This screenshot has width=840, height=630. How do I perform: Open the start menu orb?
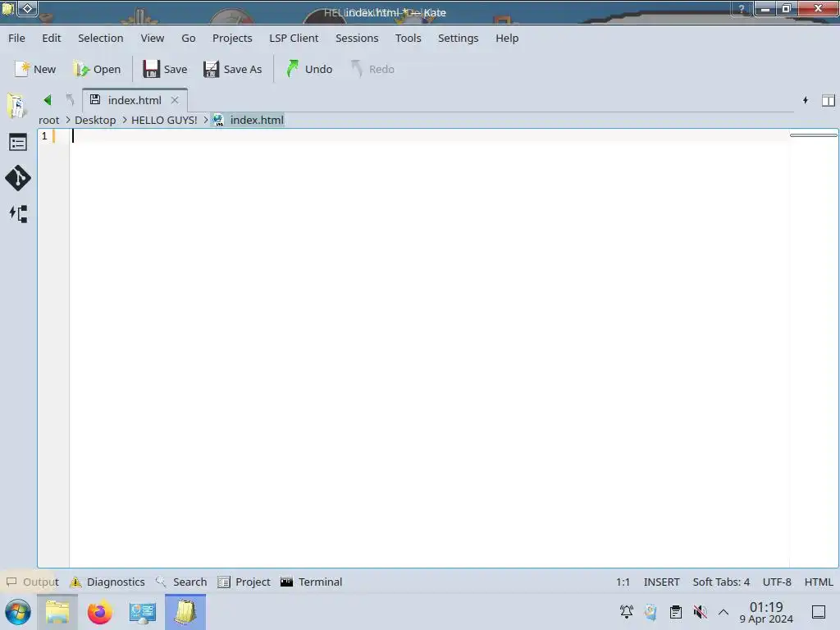coord(18,612)
